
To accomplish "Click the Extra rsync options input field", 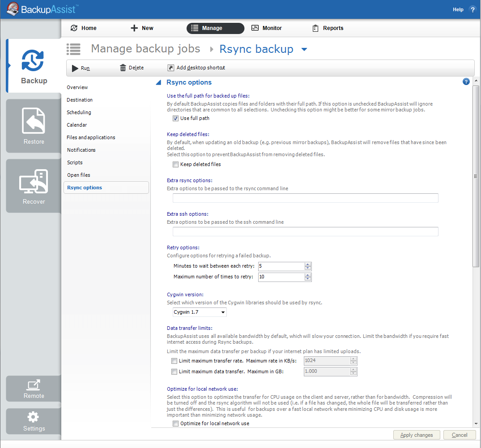I will pyautogui.click(x=306, y=198).
